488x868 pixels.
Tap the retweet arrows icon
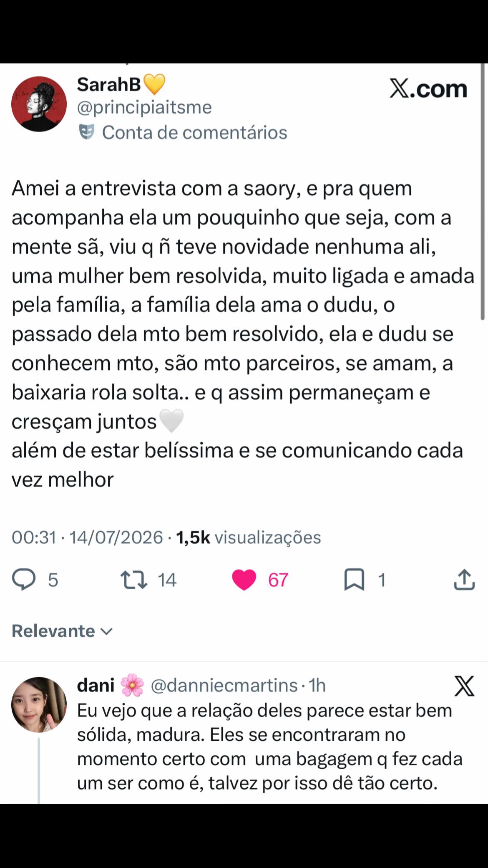point(134,580)
